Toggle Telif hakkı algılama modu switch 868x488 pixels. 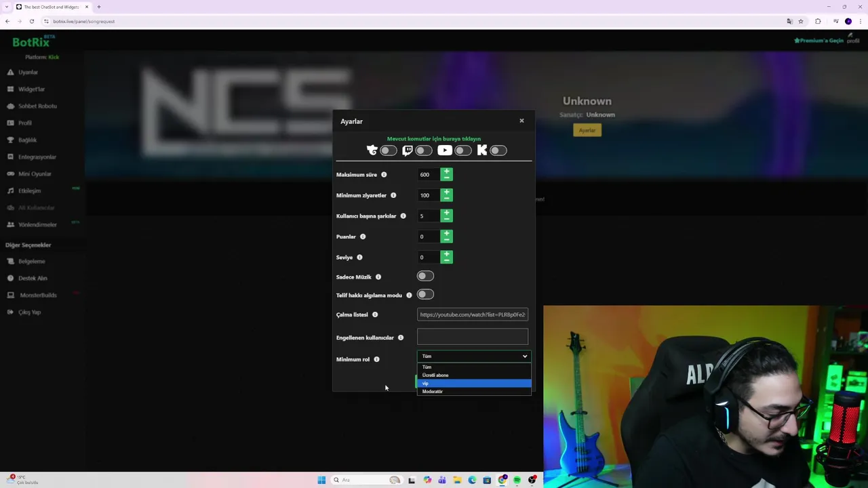(425, 294)
